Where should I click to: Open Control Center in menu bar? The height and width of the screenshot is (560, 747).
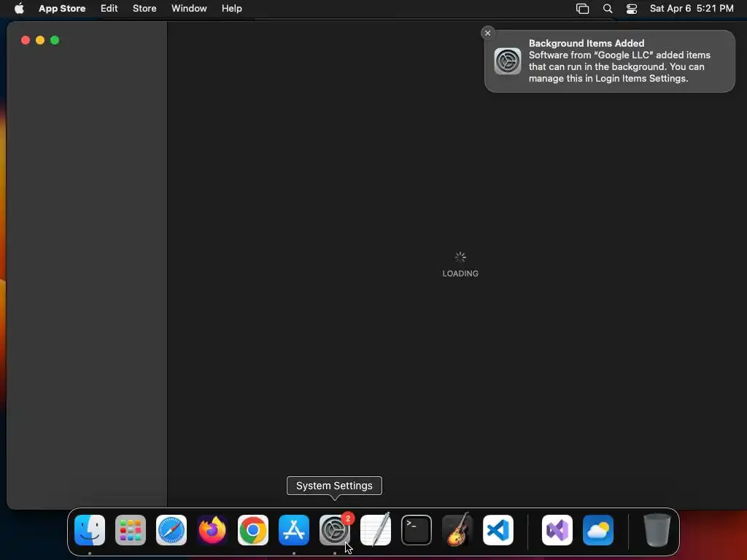(632, 9)
